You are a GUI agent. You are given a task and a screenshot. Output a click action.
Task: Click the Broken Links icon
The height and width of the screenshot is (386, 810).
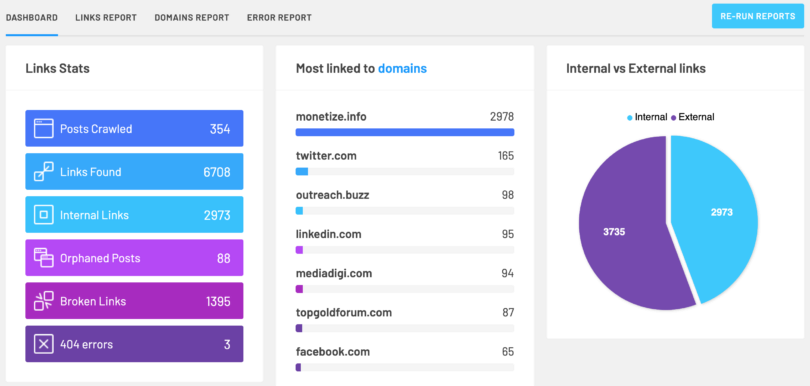click(44, 301)
